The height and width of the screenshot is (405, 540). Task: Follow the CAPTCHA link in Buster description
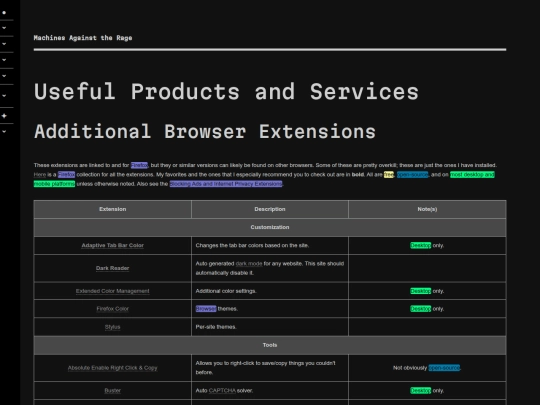(x=222, y=391)
